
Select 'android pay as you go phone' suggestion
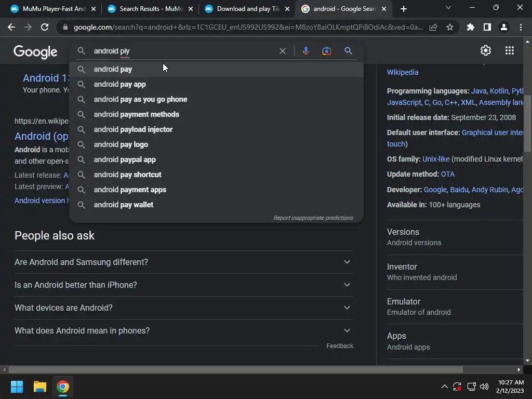[217, 99]
